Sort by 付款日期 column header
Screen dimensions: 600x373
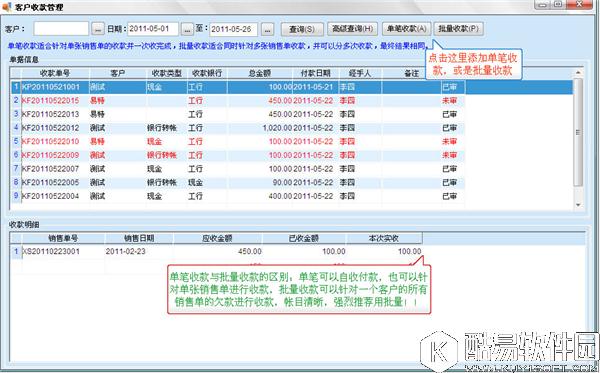pos(315,73)
